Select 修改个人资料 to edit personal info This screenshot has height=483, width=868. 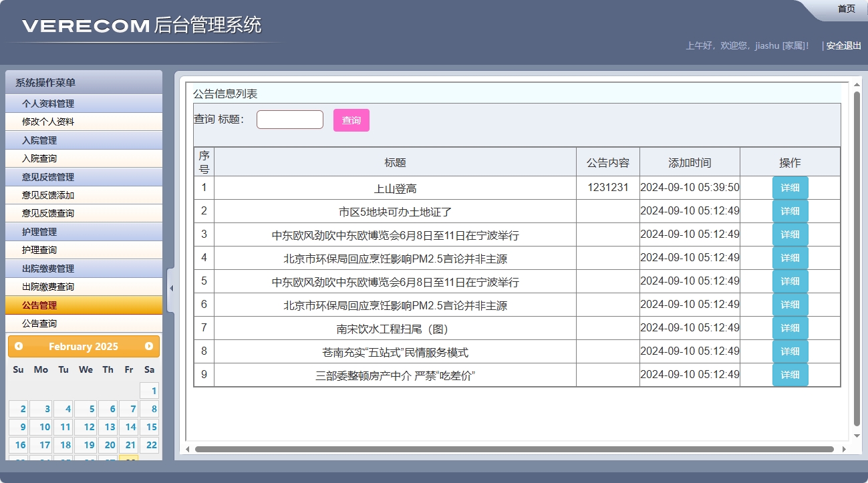[x=84, y=122]
